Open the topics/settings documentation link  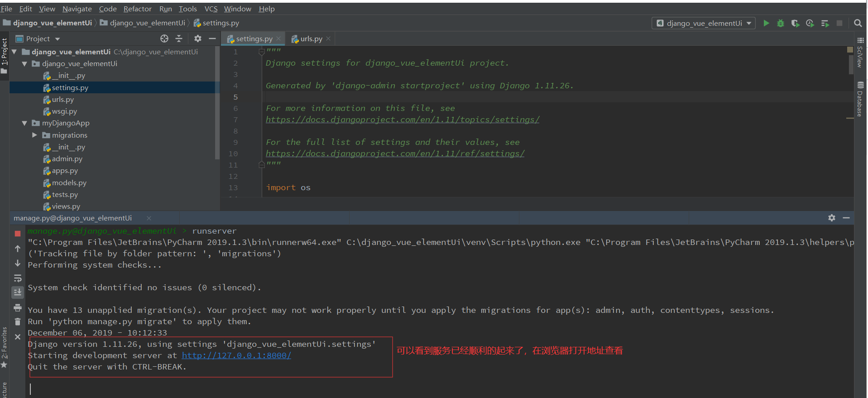pyautogui.click(x=403, y=120)
